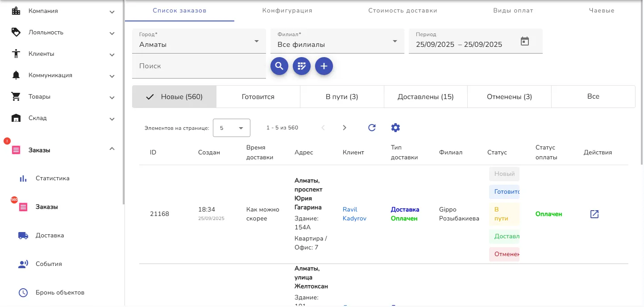
Task: Open the Стоимость доставки tab
Action: pyautogui.click(x=403, y=11)
